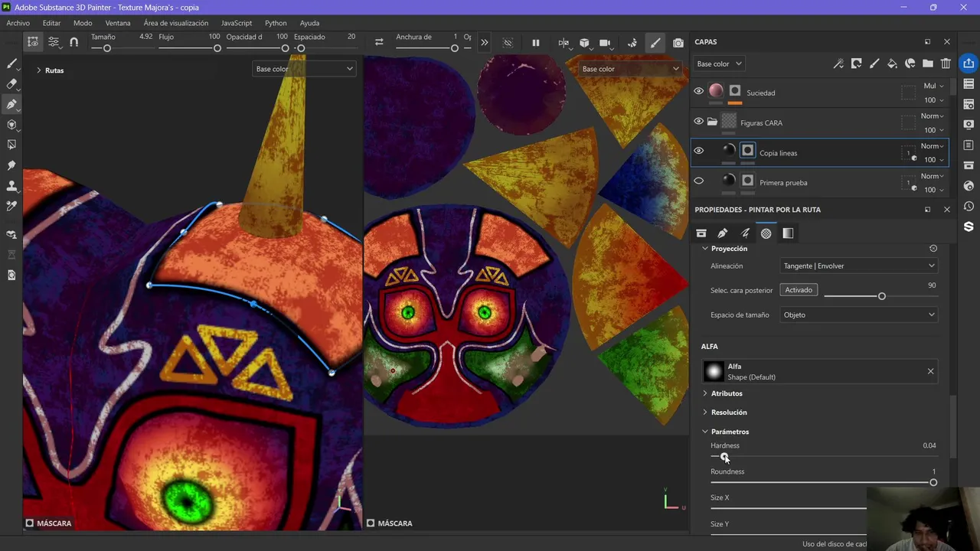Hide the Copia lineas layer
980x551 pixels.
click(698, 151)
